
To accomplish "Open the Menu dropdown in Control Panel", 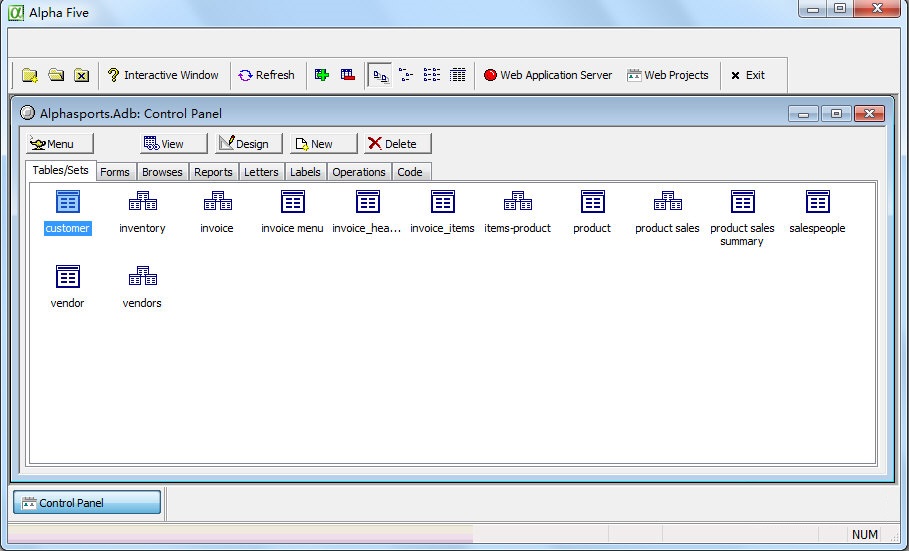I will [x=60, y=144].
